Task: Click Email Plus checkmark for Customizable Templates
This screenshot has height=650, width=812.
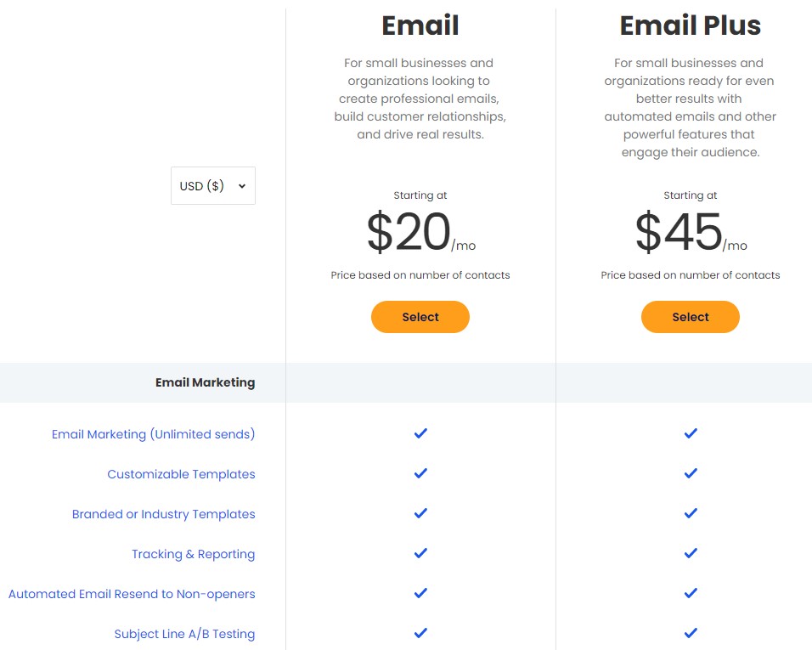Action: (x=691, y=473)
